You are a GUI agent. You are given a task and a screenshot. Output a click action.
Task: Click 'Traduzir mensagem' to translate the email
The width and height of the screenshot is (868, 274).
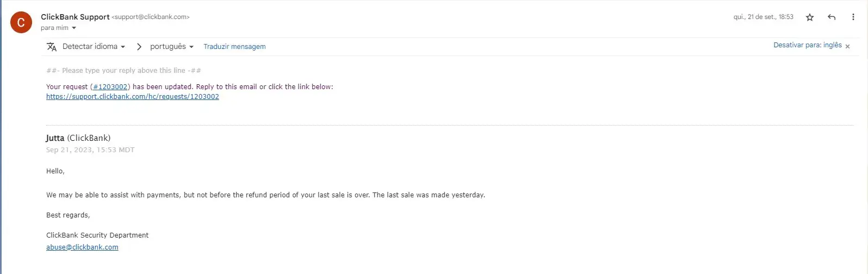(x=234, y=47)
